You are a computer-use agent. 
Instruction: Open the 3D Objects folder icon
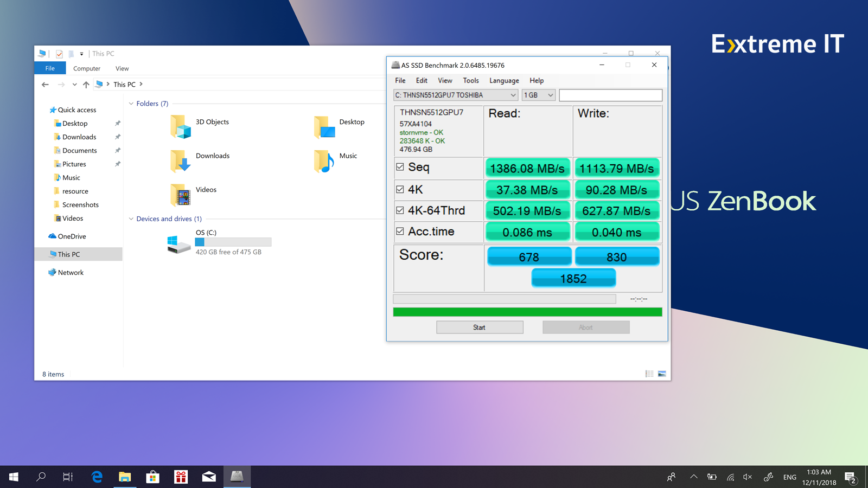point(181,127)
